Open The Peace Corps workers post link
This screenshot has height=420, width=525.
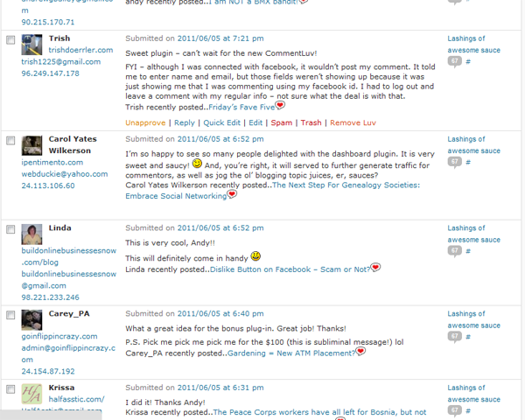319,412
